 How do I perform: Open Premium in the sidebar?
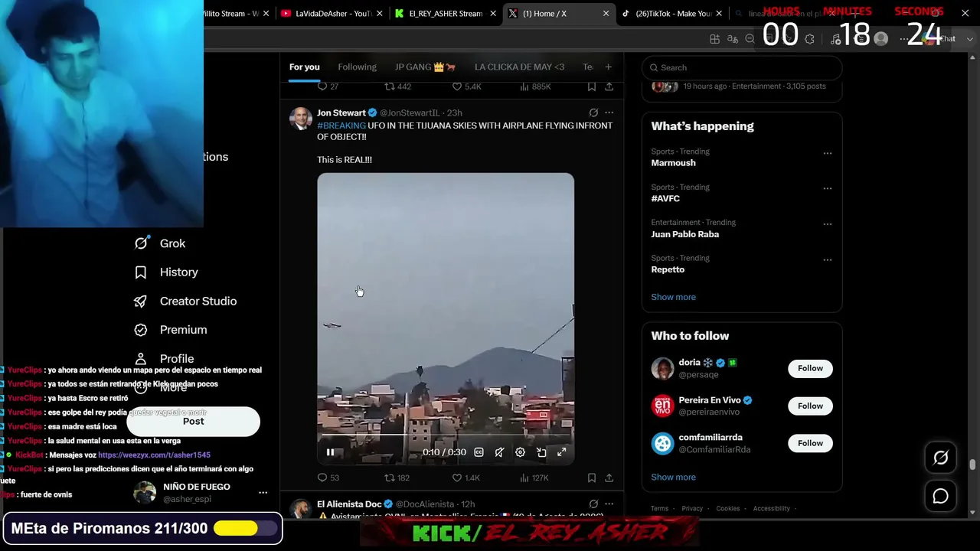tap(171, 330)
